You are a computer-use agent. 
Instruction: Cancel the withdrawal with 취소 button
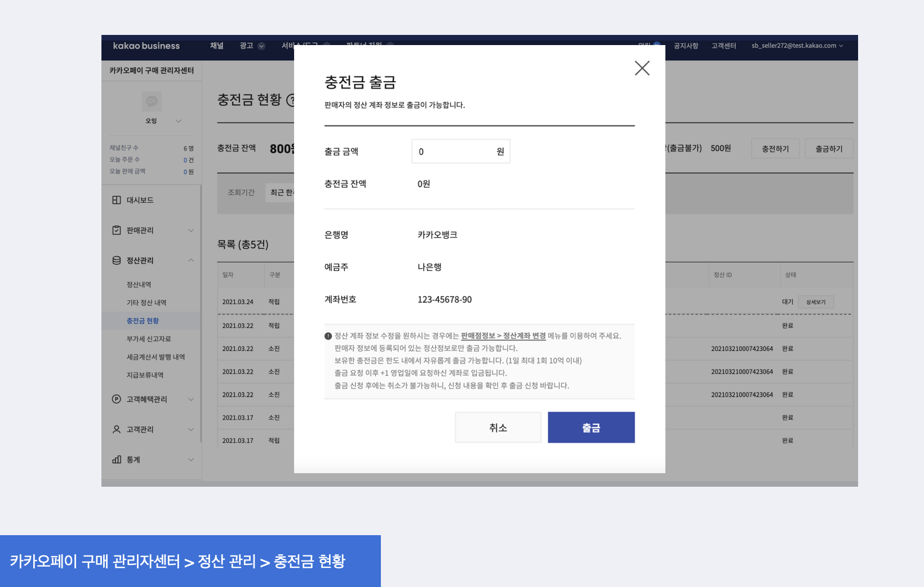(498, 428)
